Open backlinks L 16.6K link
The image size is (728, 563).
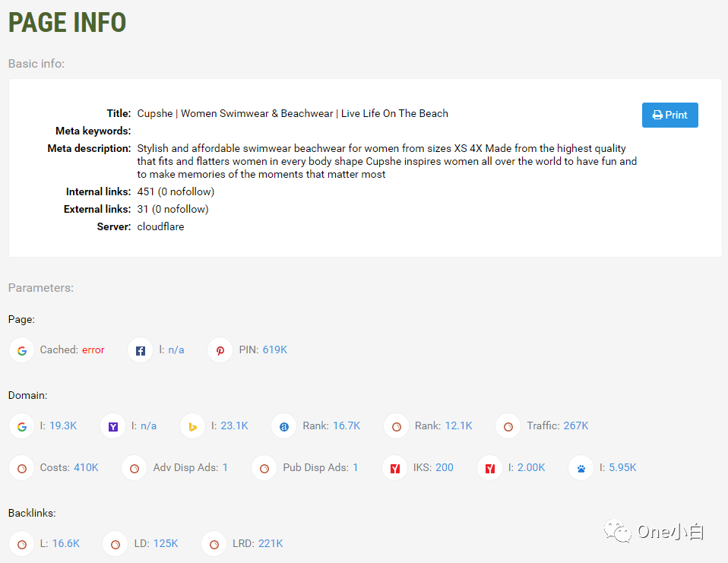coord(66,543)
